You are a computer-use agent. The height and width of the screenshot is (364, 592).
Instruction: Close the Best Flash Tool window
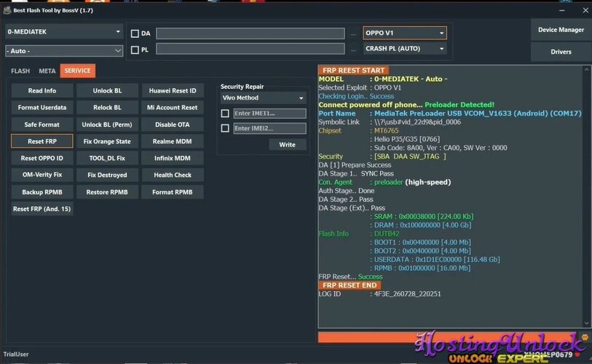tap(585, 11)
